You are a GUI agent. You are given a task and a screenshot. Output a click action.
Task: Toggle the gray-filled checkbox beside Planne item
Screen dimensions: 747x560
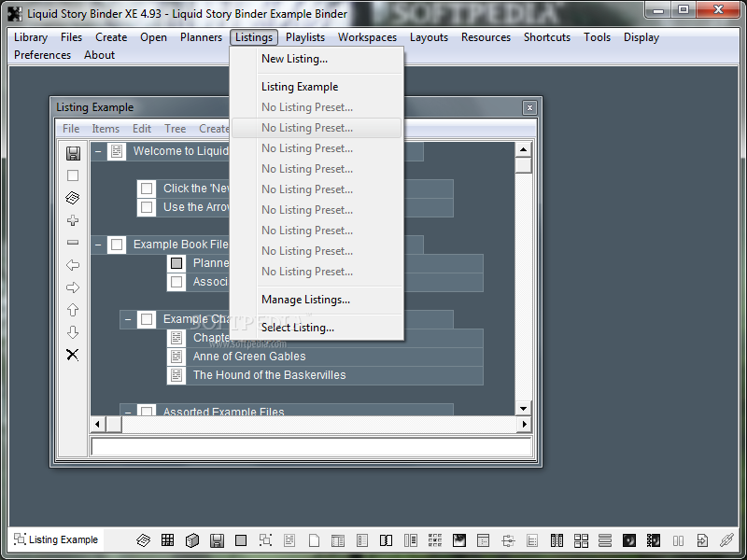click(176, 263)
